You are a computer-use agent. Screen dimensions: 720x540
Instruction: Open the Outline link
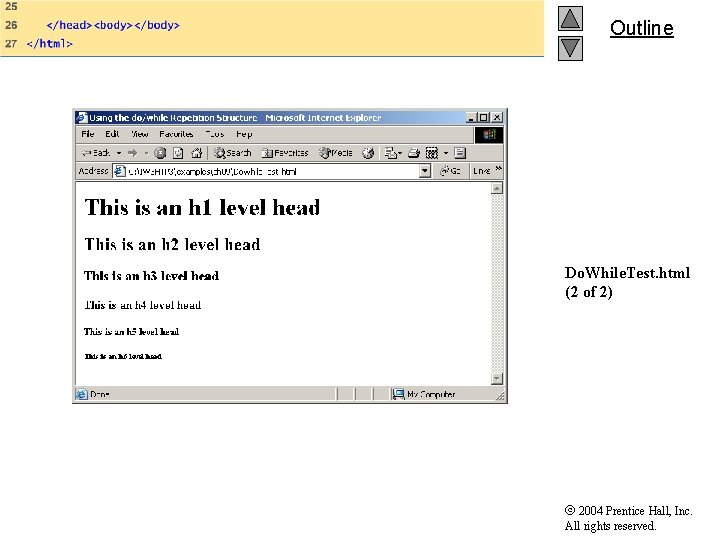pyautogui.click(x=641, y=28)
